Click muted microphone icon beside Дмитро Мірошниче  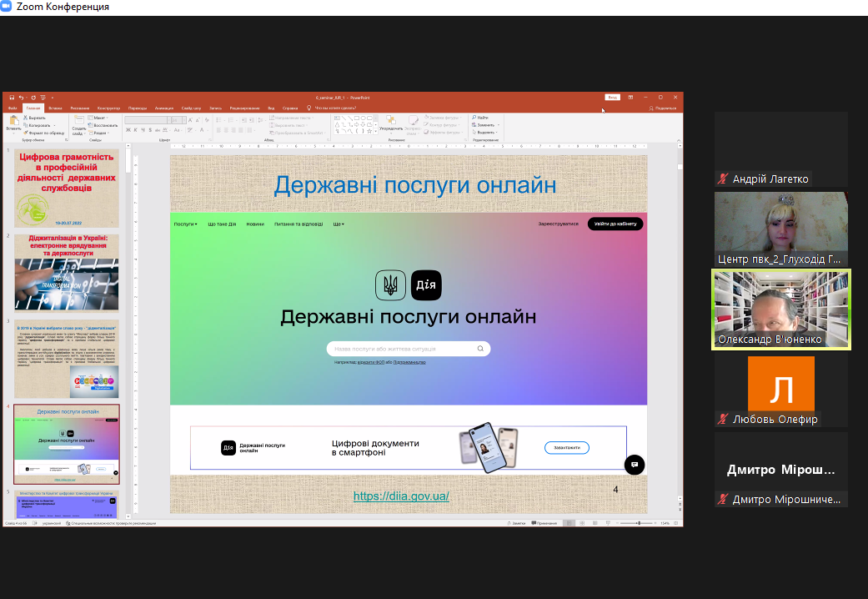[722, 499]
